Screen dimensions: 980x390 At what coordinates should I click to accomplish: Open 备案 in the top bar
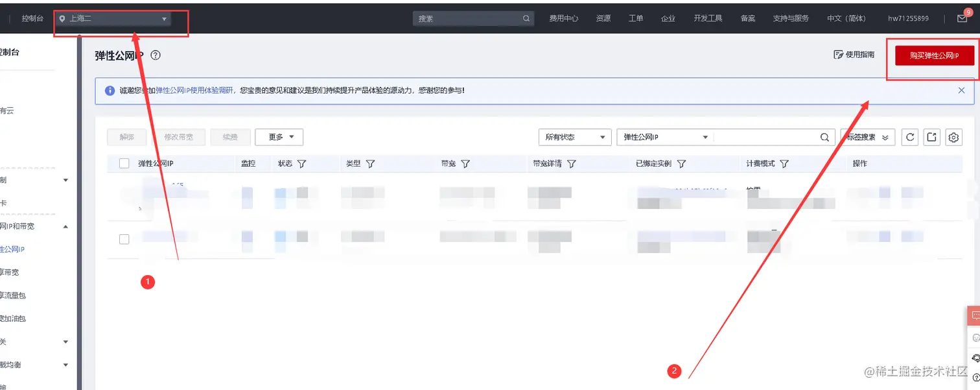(748, 19)
